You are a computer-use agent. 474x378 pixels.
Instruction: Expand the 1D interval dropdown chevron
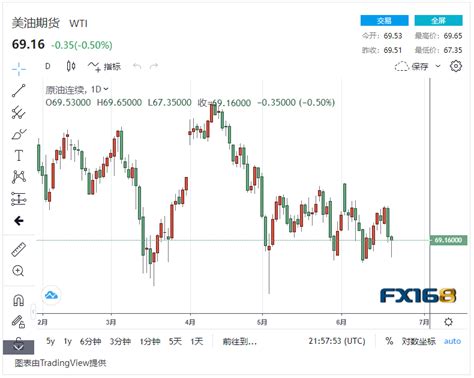[106, 89]
